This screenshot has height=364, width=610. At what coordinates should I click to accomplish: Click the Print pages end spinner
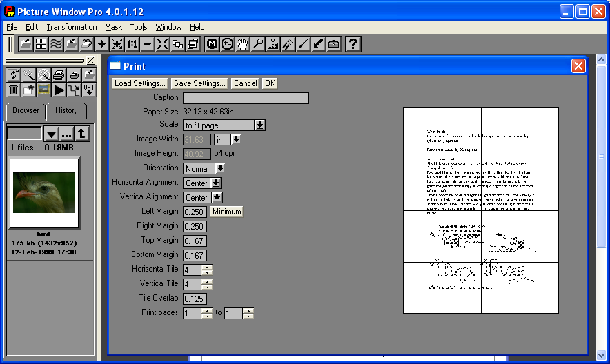click(x=248, y=313)
